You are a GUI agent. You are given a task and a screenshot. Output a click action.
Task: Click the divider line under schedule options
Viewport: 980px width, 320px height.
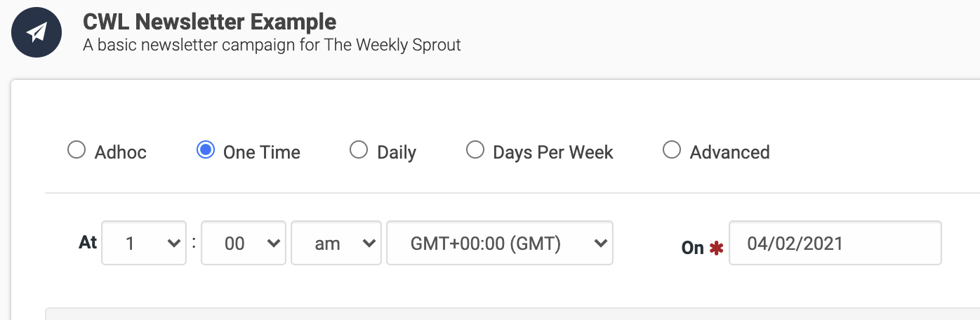512,192
